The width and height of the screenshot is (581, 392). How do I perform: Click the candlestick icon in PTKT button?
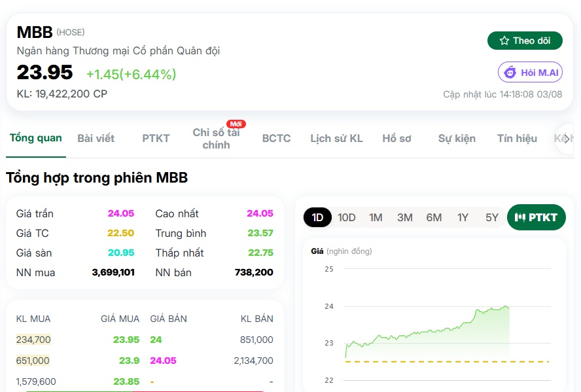pyautogui.click(x=520, y=217)
